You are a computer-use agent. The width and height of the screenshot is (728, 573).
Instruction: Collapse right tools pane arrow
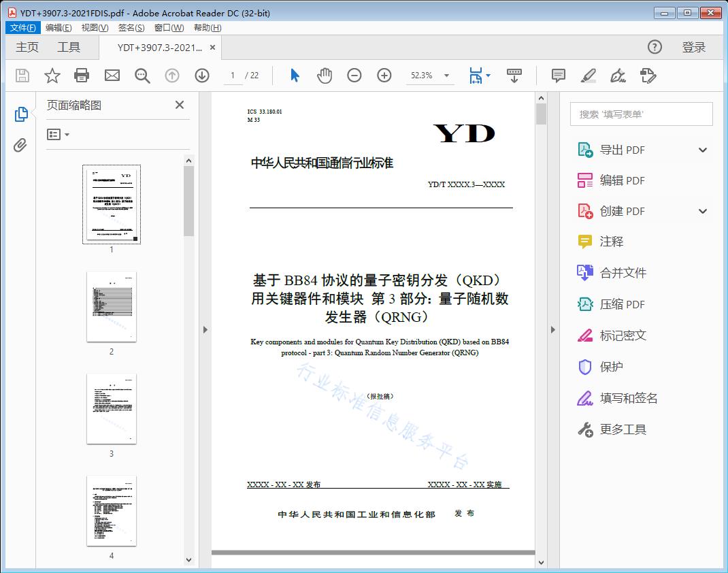(x=552, y=330)
